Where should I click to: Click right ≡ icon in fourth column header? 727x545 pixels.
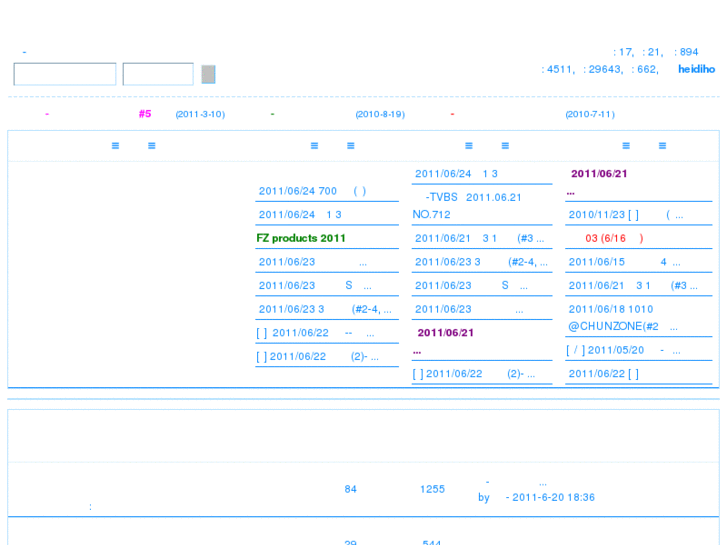663,146
